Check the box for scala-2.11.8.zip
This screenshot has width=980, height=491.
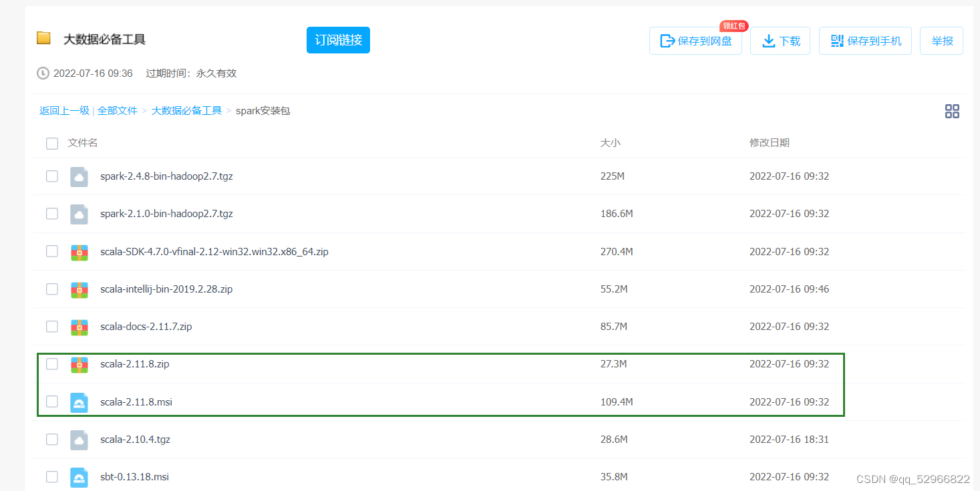[52, 364]
